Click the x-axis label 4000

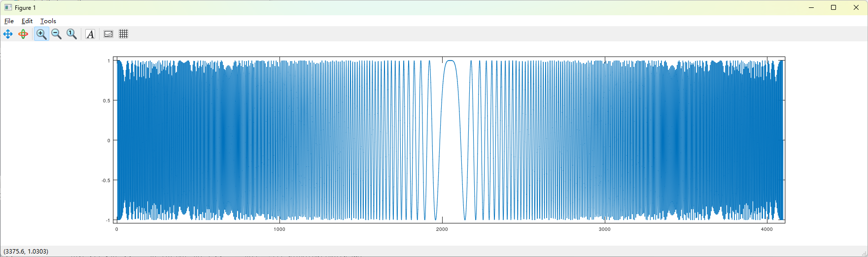point(767,229)
